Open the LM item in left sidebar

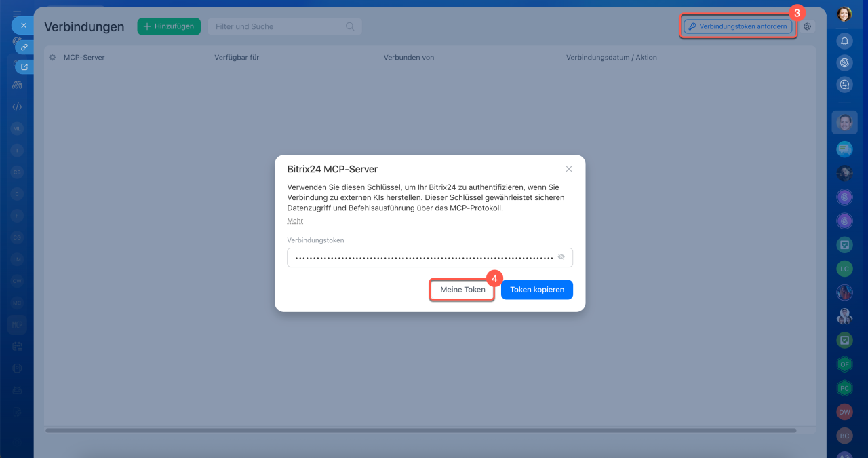tap(17, 259)
